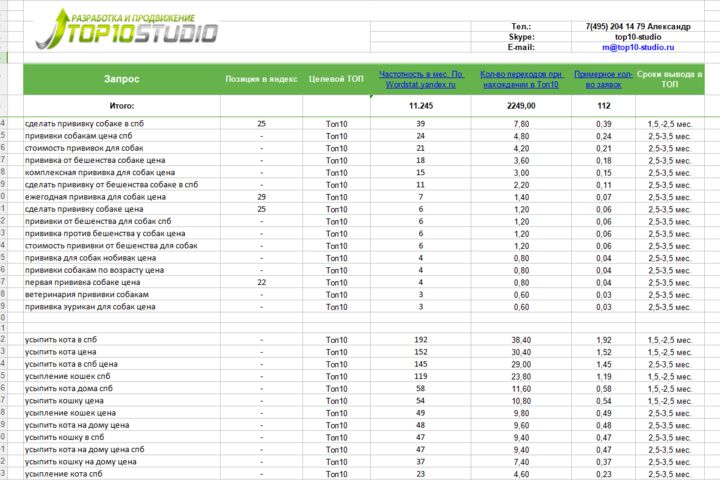The height and width of the screenshot is (480, 720).
Task: Select cell 'усыпление кошек спб'
Action: pyautogui.click(x=122, y=376)
